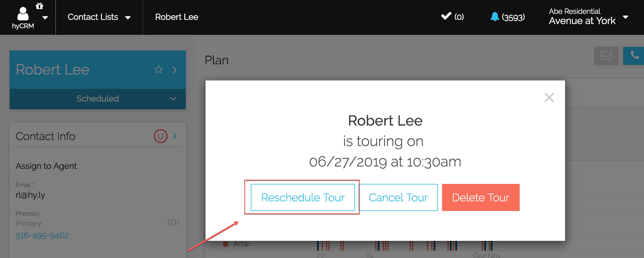Screen dimensions: 644x258
Task: Click the email envelope icon button
Action: [x=606, y=55]
